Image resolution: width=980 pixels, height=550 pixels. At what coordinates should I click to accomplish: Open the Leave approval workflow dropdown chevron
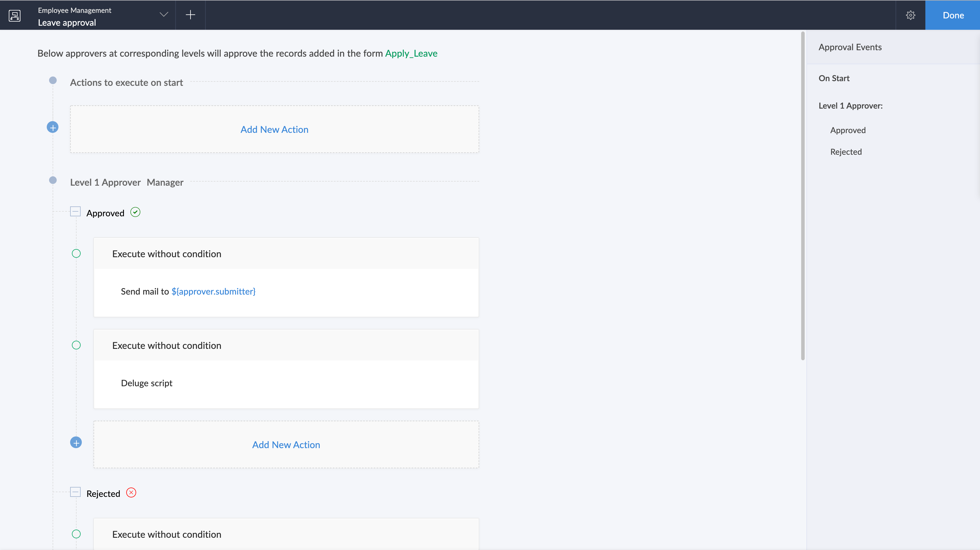coord(164,15)
